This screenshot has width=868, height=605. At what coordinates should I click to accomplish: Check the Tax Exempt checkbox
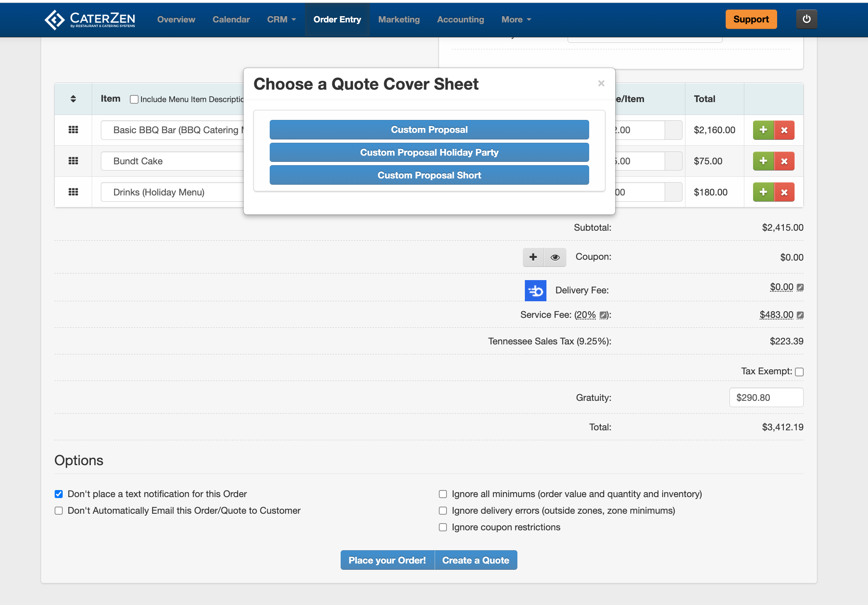click(x=799, y=372)
